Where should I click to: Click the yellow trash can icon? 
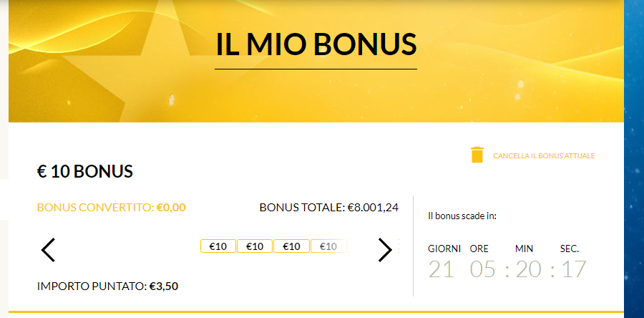point(477,155)
